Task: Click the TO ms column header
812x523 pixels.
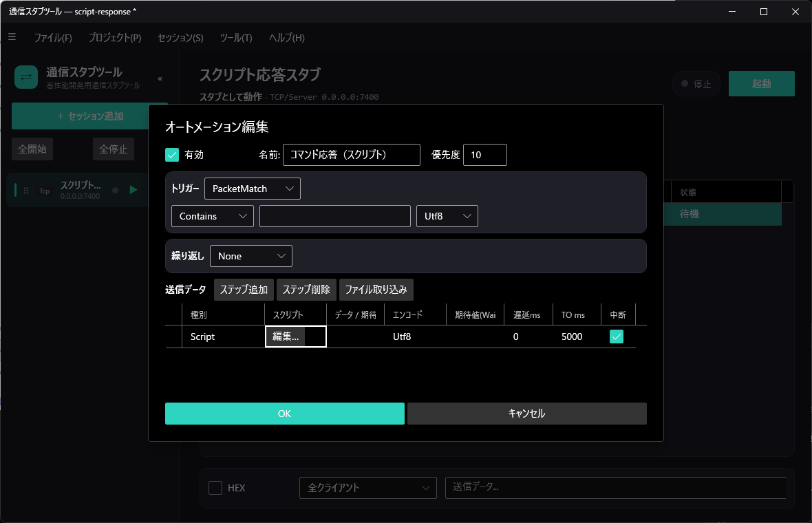Action: pos(577,315)
